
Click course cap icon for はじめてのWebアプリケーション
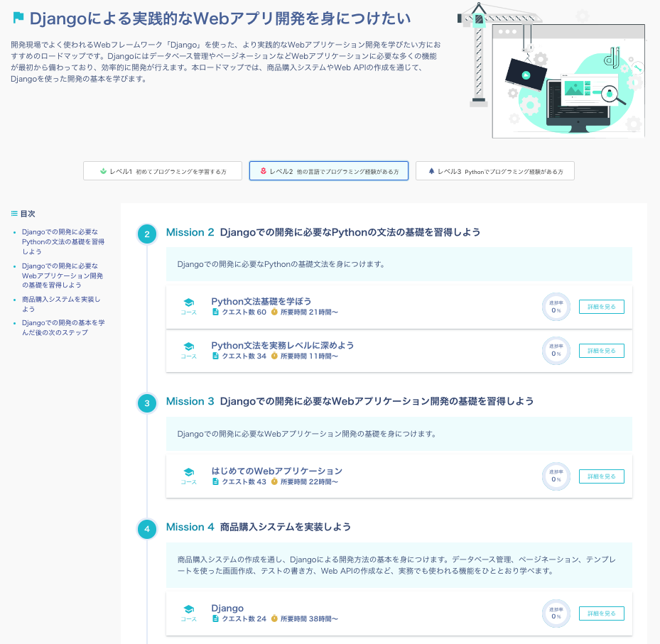pos(189,472)
